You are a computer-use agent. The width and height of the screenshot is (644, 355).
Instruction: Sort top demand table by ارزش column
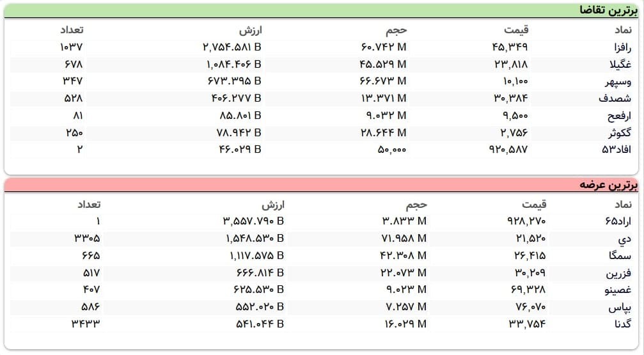tap(251, 29)
